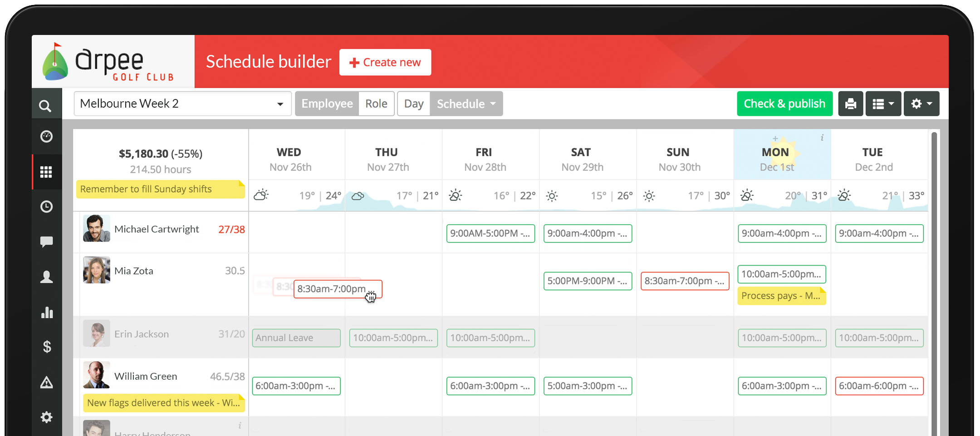Viewport: 980px width, 436px height.
Task: Open the sidebar settings gear icon
Action: (46, 417)
